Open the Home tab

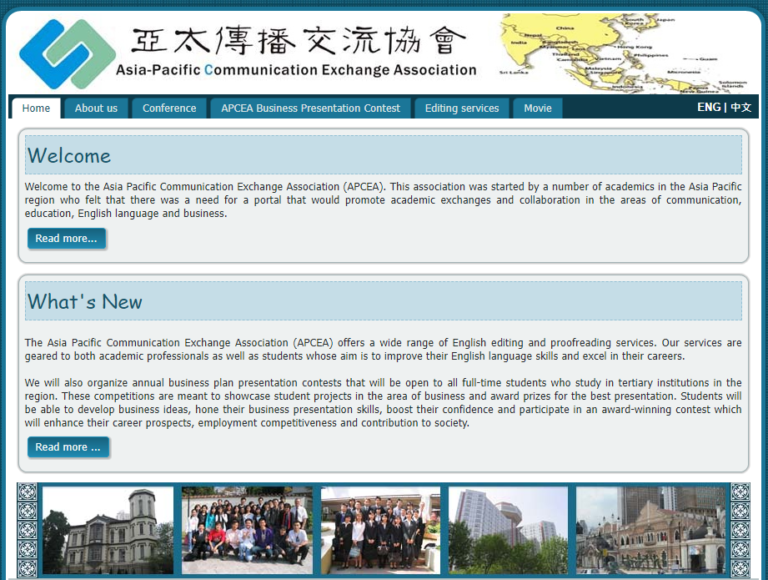(x=36, y=108)
